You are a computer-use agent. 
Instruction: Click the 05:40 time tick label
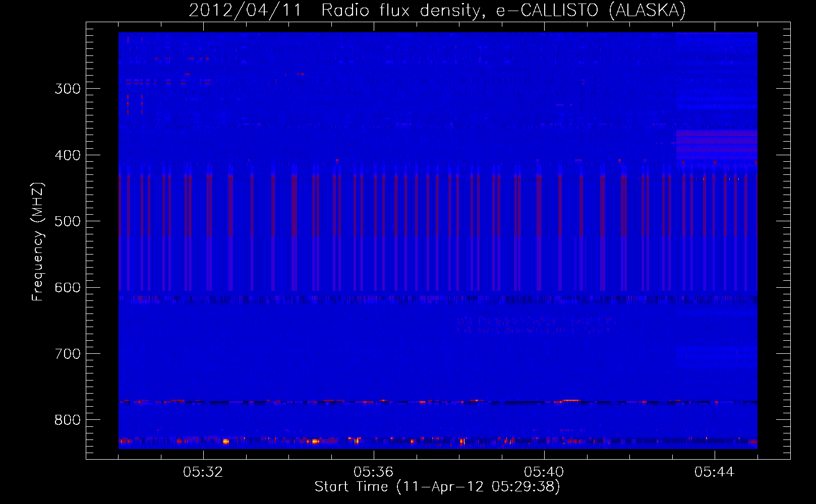pyautogui.click(x=544, y=472)
